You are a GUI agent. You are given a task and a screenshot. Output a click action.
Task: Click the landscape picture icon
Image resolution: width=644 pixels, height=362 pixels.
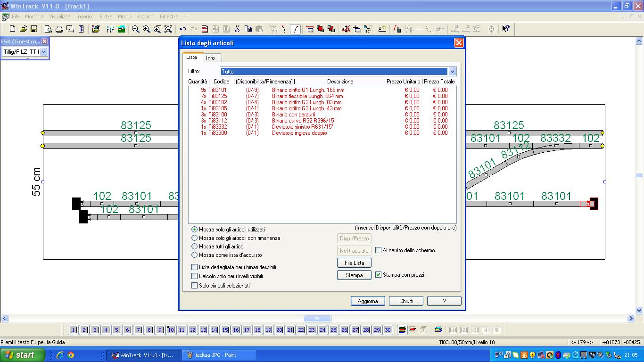tap(121, 29)
